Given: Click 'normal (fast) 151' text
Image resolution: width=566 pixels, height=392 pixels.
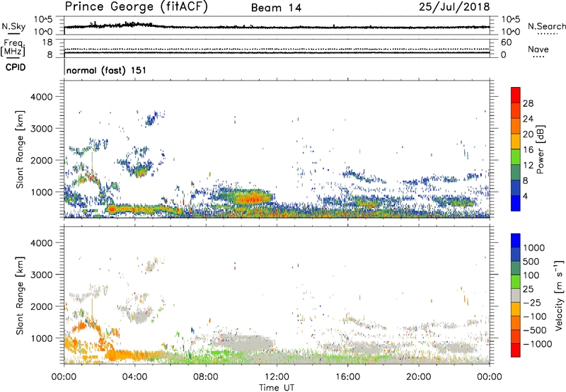Looking at the screenshot, I should [107, 70].
